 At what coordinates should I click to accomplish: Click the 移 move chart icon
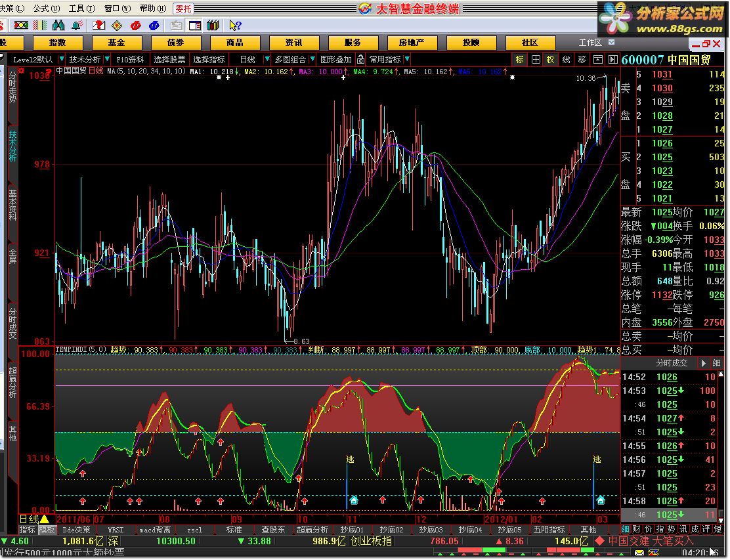(x=582, y=60)
